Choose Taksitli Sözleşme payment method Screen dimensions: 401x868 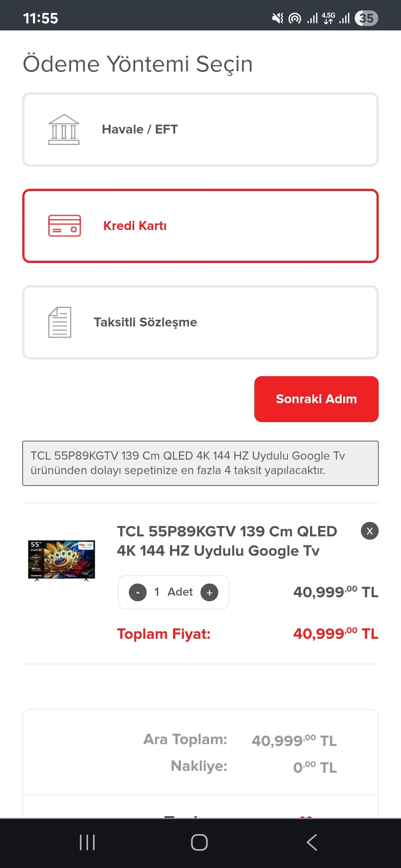tap(200, 322)
